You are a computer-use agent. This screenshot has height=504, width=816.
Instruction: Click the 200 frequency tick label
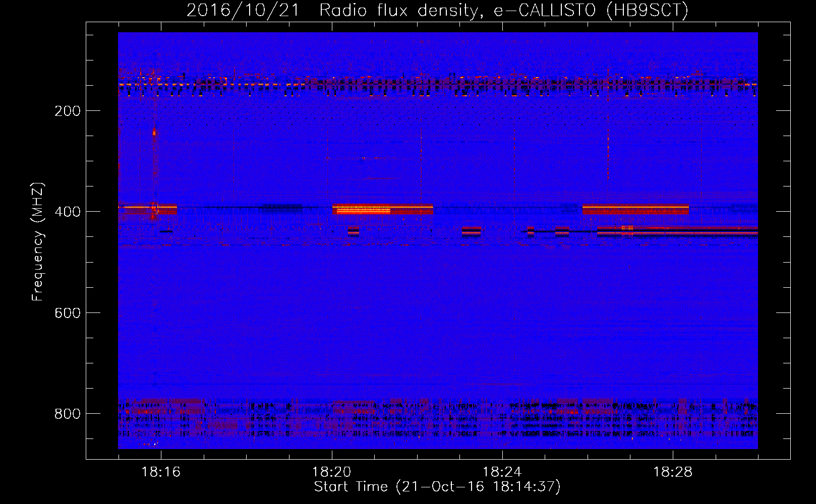click(68, 111)
